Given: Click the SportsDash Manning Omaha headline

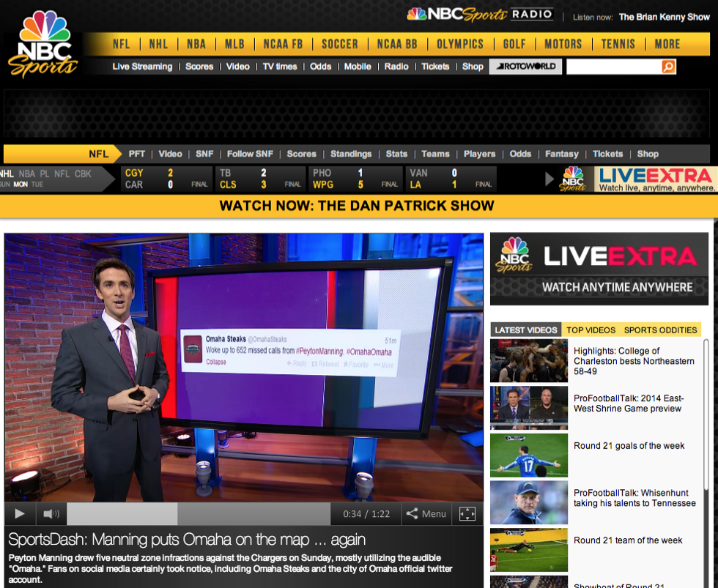Looking at the screenshot, I should click(x=187, y=540).
